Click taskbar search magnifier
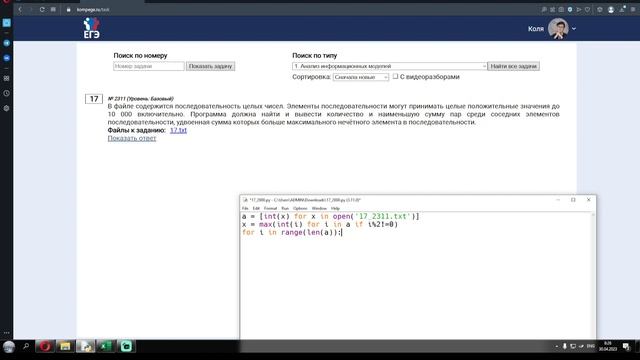This screenshot has width=640, height=360. point(26,346)
